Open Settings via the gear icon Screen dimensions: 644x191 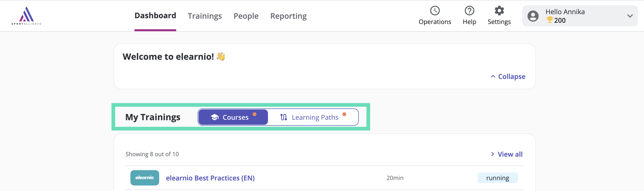[499, 11]
